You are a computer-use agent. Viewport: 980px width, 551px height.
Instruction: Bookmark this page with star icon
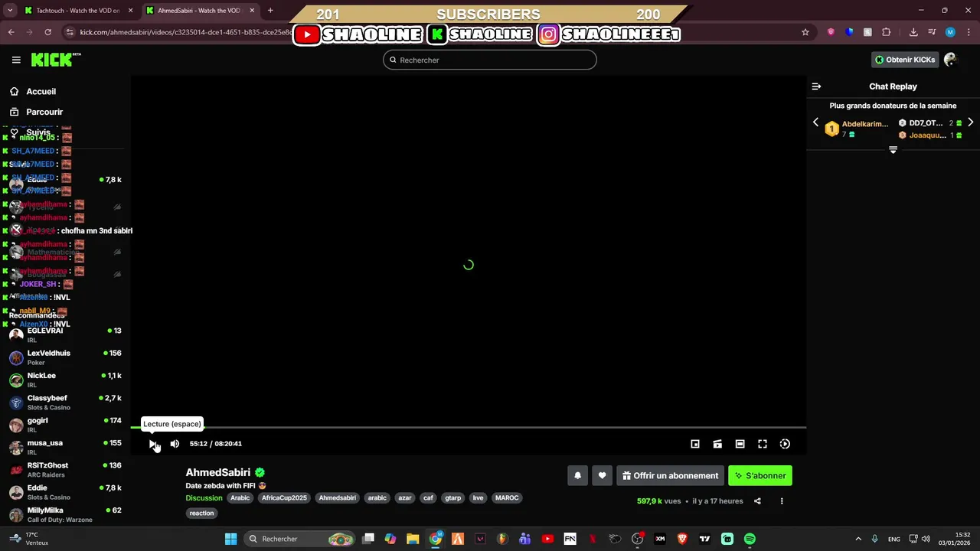805,32
